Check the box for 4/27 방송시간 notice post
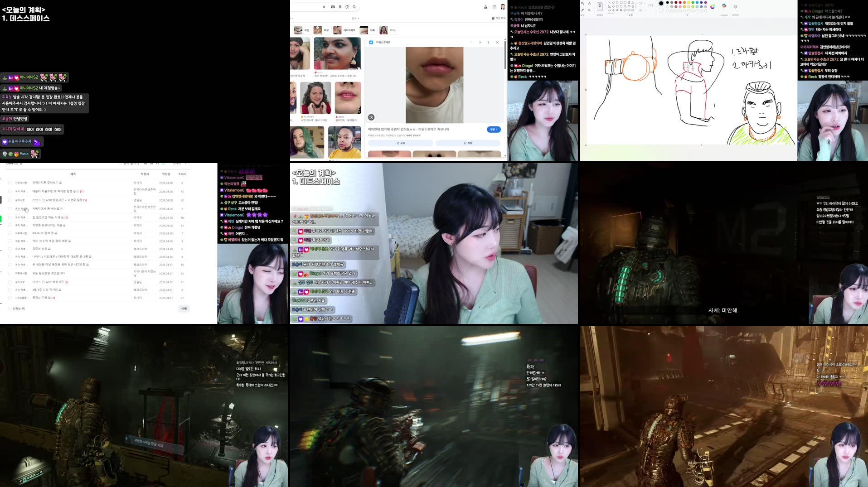 coord(10,282)
